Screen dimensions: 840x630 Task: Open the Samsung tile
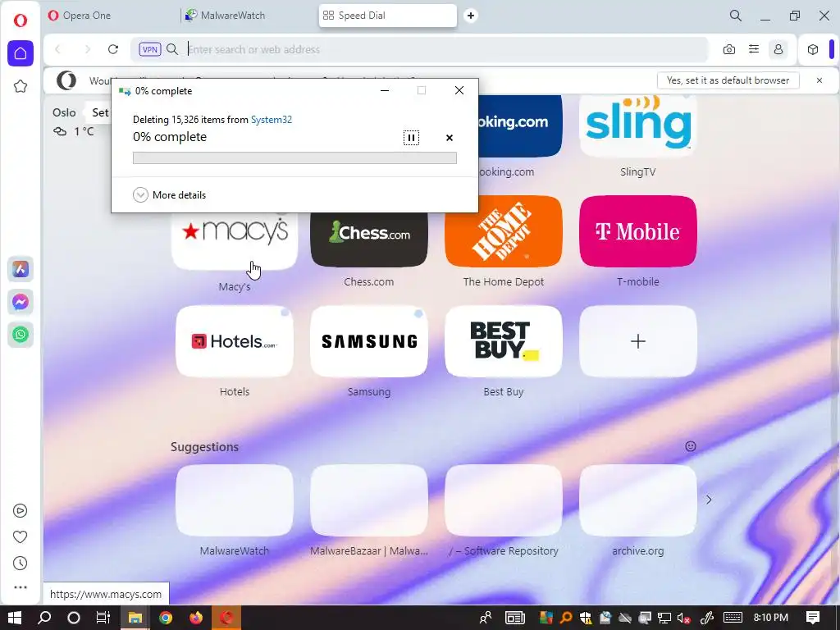tap(369, 341)
